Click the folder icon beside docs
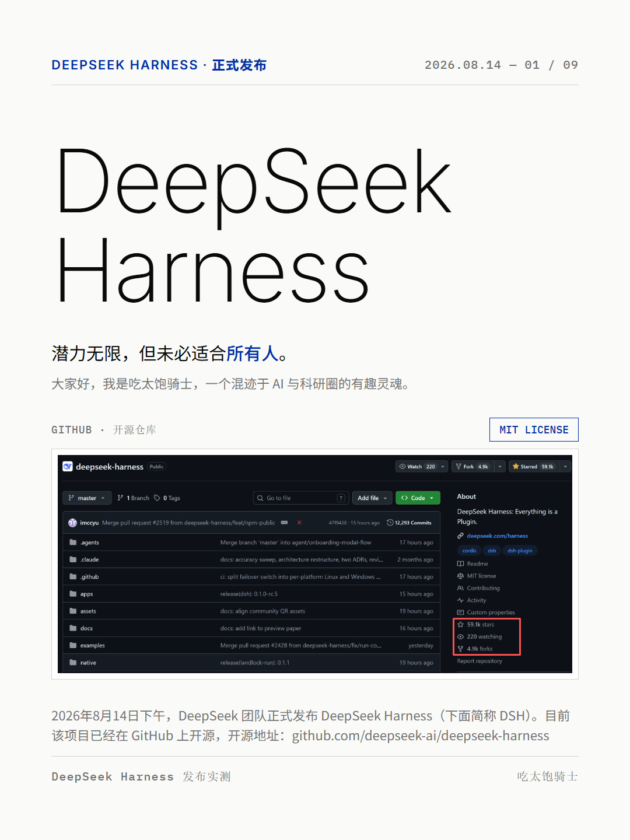The image size is (630, 840). pos(73,628)
